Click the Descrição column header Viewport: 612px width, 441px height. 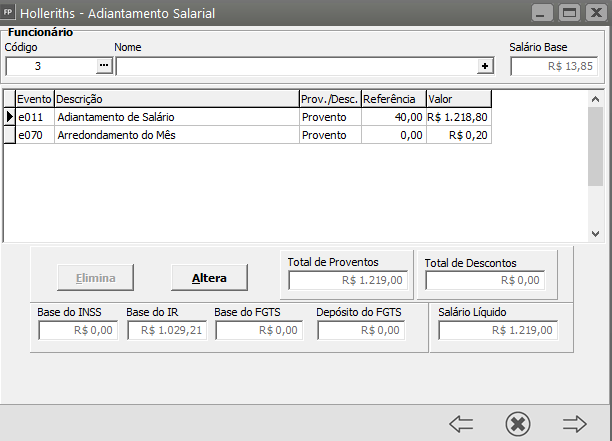pos(176,99)
